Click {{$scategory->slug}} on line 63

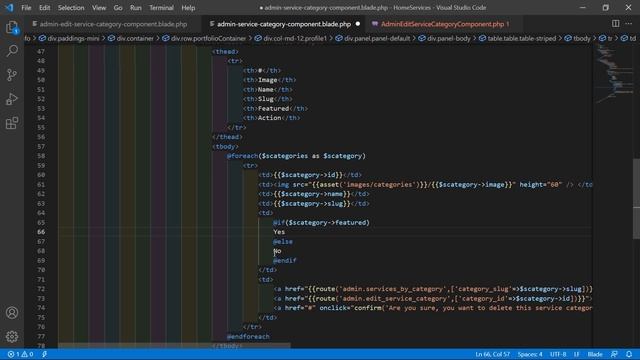pyautogui.click(x=312, y=203)
